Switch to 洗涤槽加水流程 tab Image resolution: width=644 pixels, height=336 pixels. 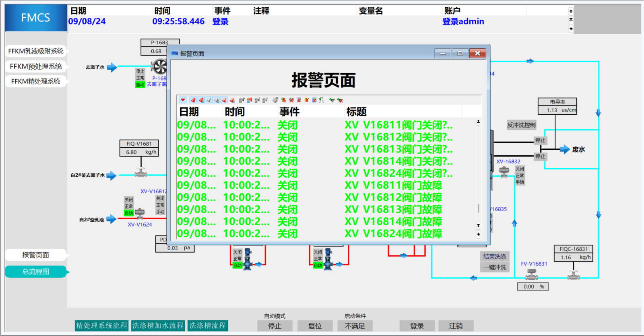(x=158, y=326)
